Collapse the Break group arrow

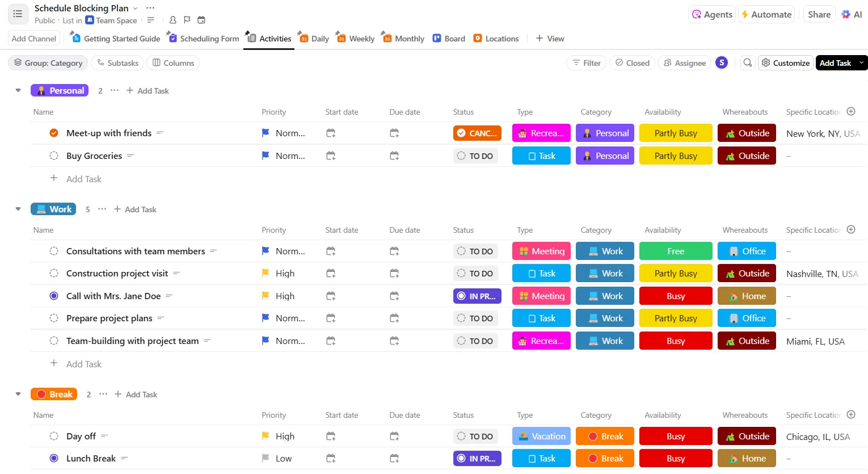coord(18,394)
